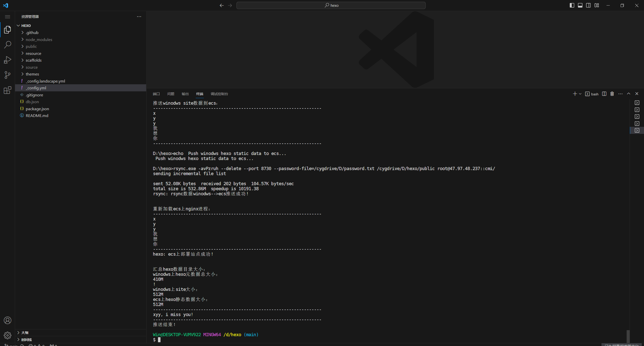Switch to third terminal in terminal list

pos(637,117)
